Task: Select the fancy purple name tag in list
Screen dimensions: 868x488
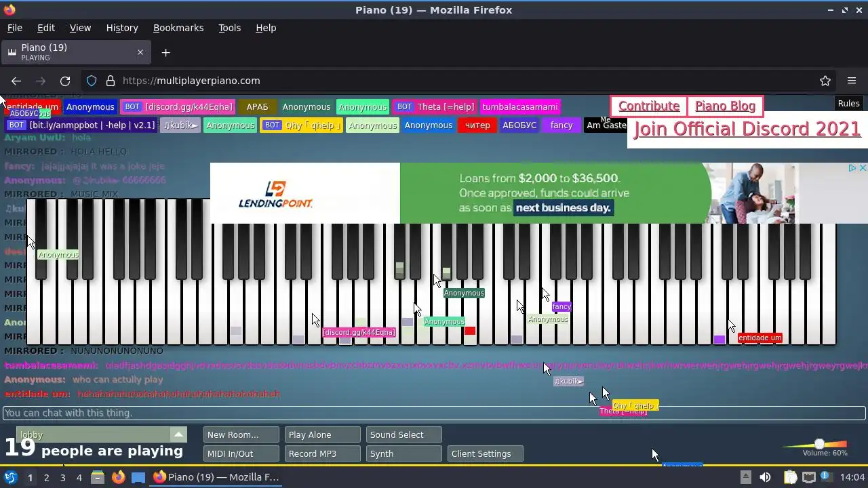Action: (561, 125)
